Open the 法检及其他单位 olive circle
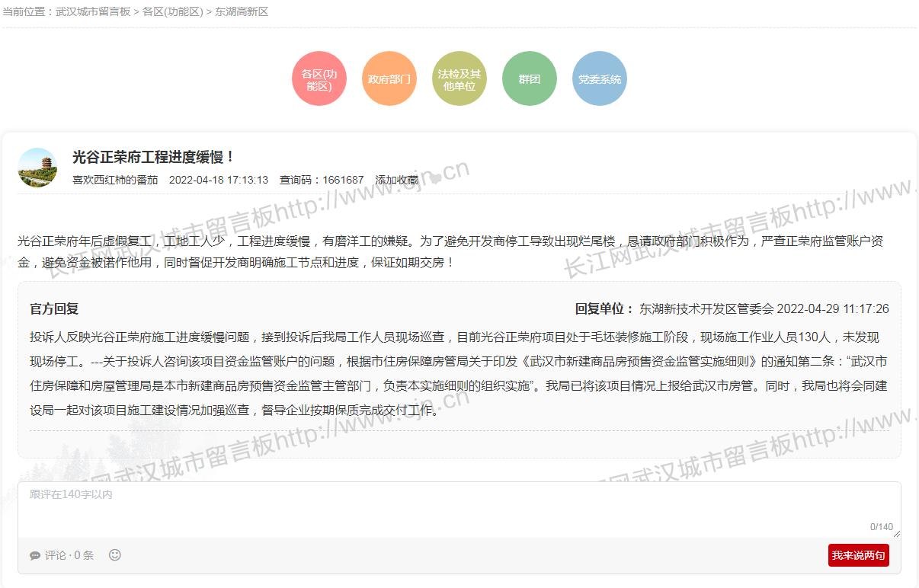 click(459, 79)
